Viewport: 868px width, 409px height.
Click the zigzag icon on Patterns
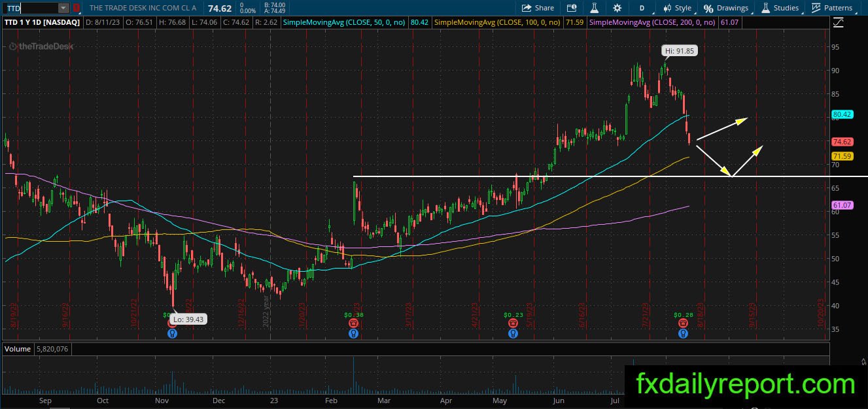(816, 8)
